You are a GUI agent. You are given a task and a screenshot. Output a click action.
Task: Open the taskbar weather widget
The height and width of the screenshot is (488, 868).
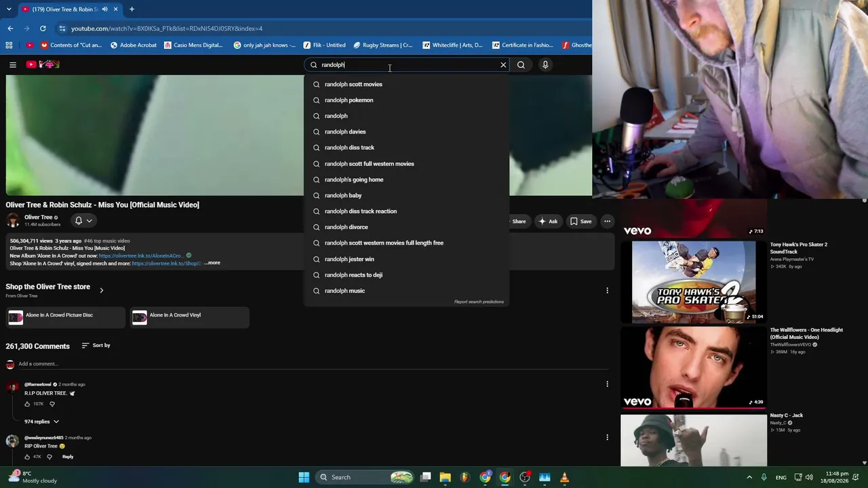tap(32, 477)
